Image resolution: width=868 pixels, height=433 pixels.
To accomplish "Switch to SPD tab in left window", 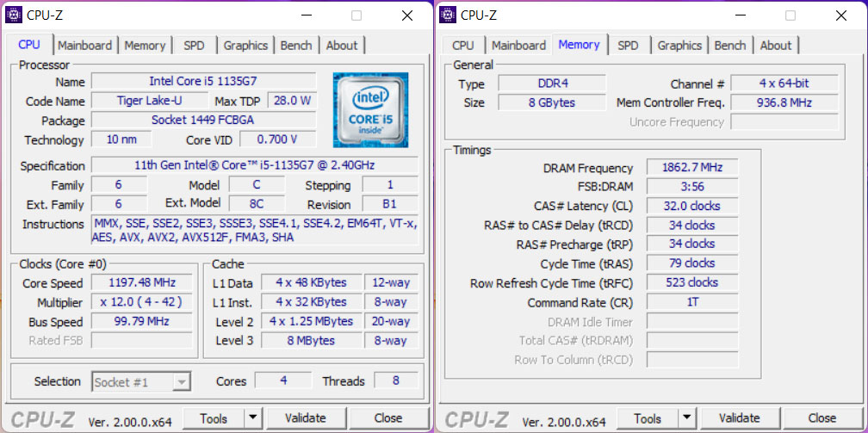I will [x=194, y=46].
